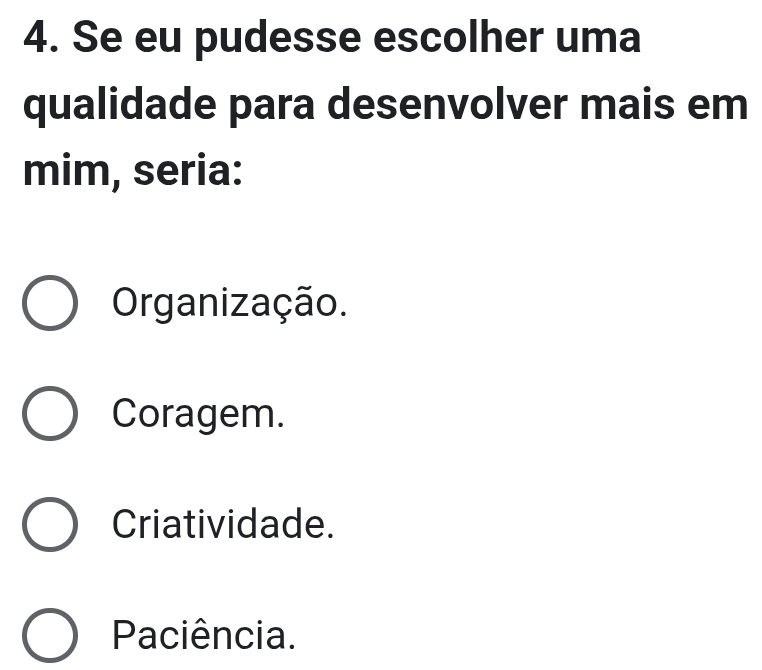Select the Paciência radio button

[x=48, y=637]
